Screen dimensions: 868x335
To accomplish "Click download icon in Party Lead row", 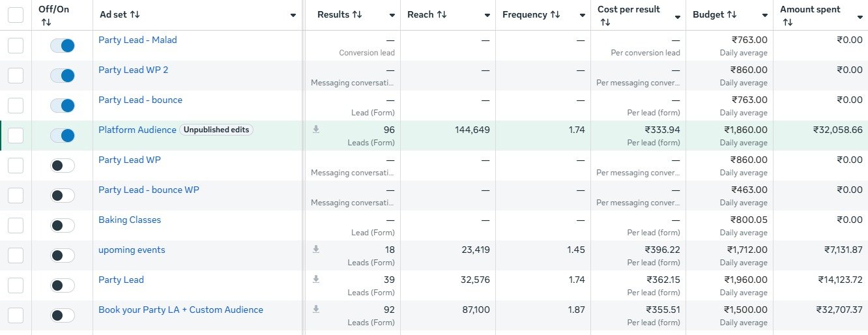I will pyautogui.click(x=316, y=280).
